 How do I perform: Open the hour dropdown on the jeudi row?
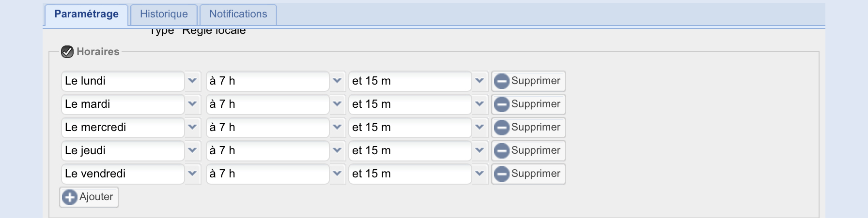(x=337, y=151)
